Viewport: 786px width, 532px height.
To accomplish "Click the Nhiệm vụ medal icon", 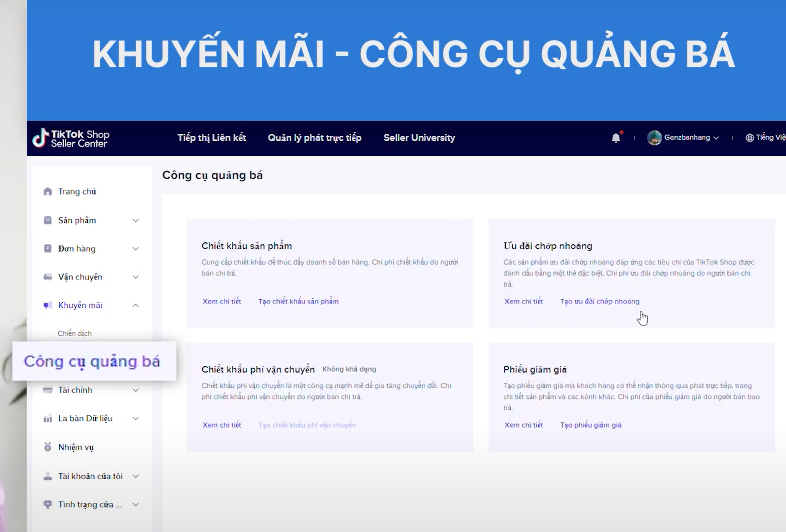I will [x=48, y=447].
